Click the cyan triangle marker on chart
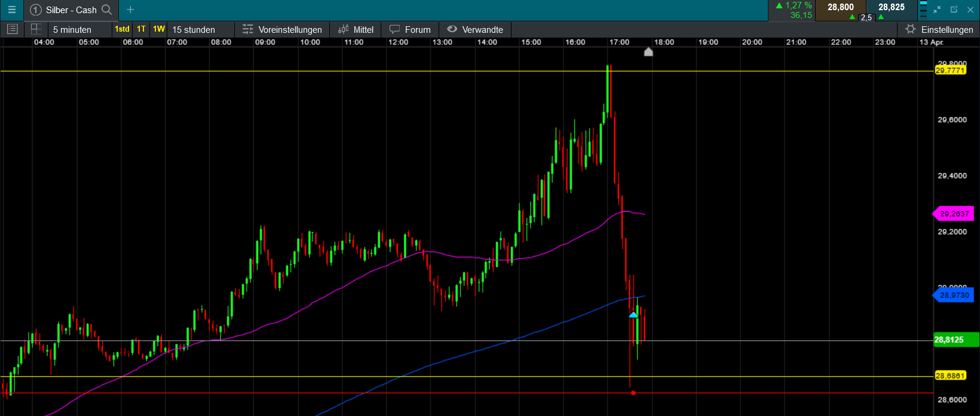 pos(633,315)
